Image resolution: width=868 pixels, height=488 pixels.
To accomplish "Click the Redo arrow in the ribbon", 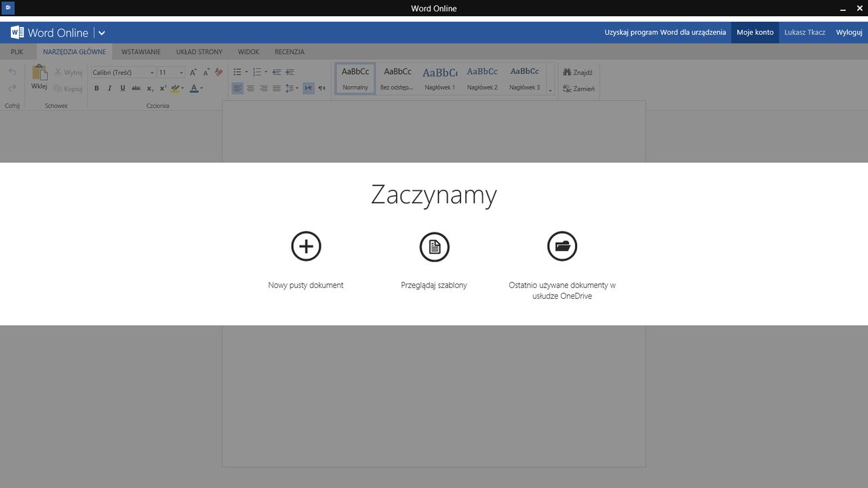I will click(12, 88).
